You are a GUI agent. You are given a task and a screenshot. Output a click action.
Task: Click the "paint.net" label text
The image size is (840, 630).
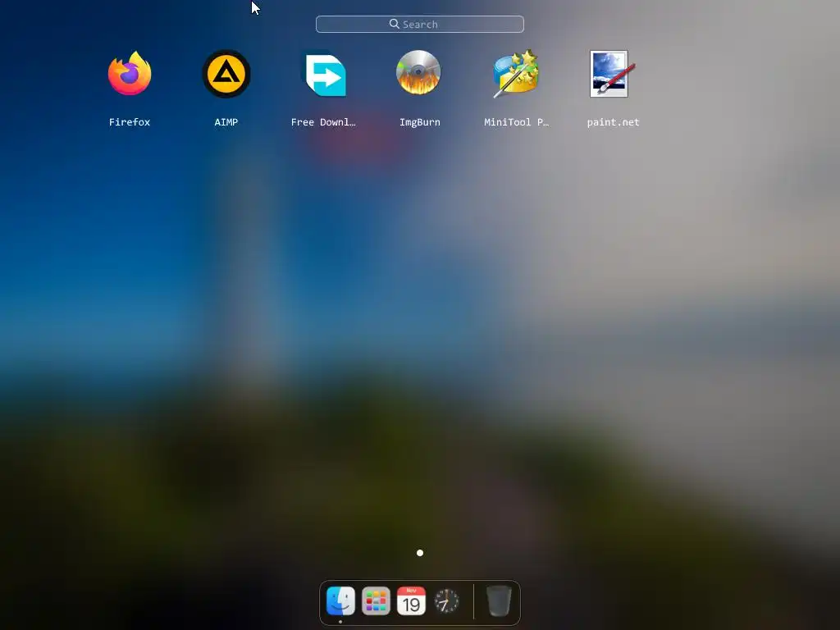point(614,122)
